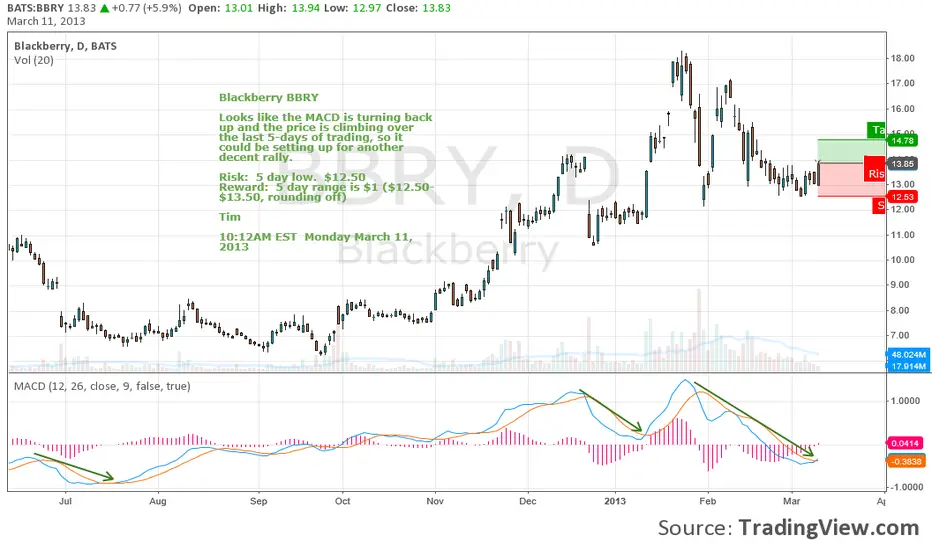The image size is (932, 550).
Task: Open the MACD (12, 26, close, 9) indicator label
Action: click(x=102, y=386)
